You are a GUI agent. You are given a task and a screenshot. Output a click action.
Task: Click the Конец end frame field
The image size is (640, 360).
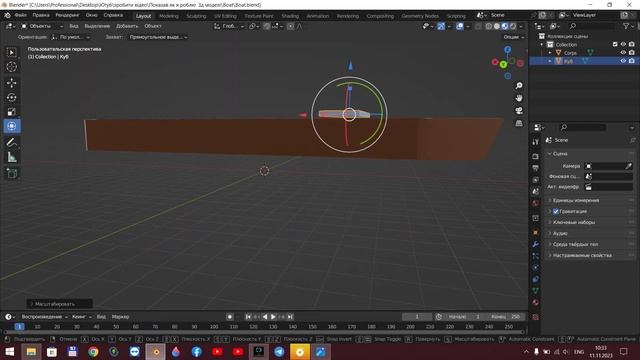click(506, 317)
